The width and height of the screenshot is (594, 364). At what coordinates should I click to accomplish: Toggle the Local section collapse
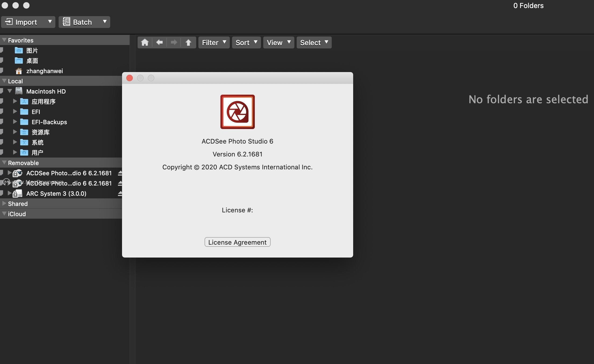(4, 81)
